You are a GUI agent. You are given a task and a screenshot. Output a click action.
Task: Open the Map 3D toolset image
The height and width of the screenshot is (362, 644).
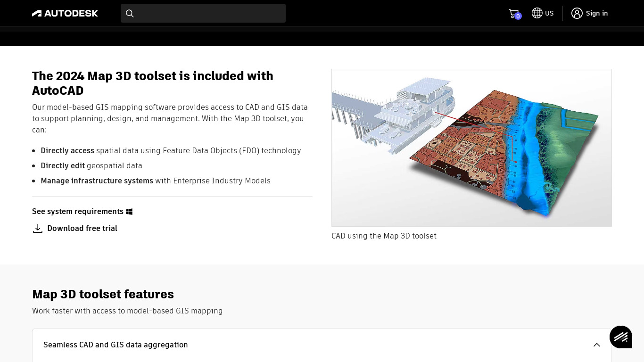(x=471, y=148)
